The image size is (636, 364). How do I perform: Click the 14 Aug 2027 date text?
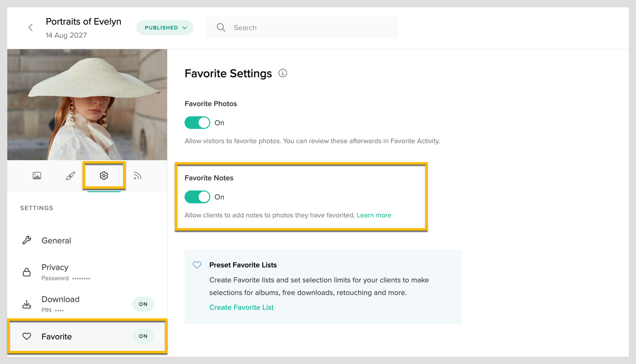point(66,35)
